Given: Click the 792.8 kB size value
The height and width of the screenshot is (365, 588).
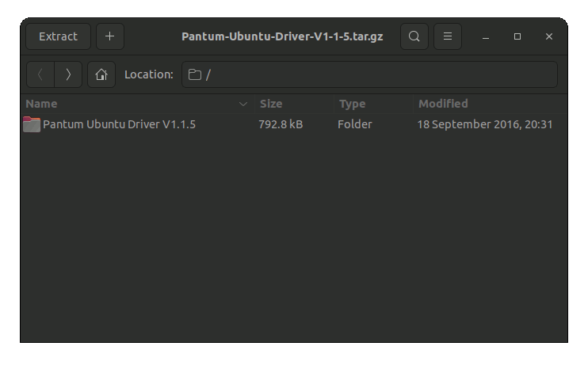Looking at the screenshot, I should coord(281,124).
